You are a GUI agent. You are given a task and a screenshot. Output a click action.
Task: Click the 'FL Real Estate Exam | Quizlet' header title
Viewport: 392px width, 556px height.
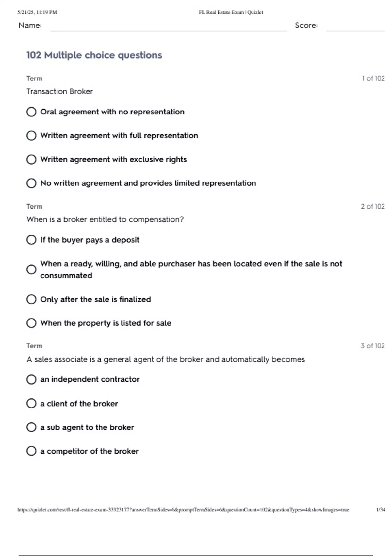coord(231,12)
